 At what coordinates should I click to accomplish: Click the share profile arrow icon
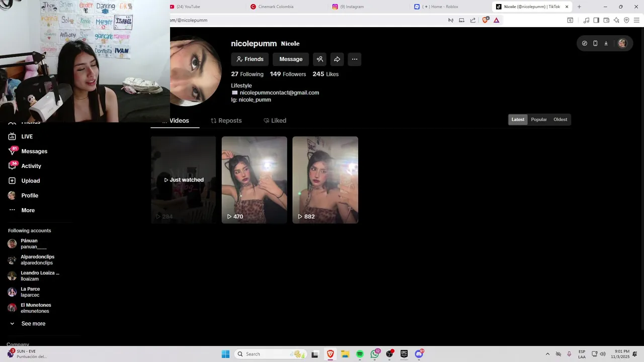pos(337,59)
